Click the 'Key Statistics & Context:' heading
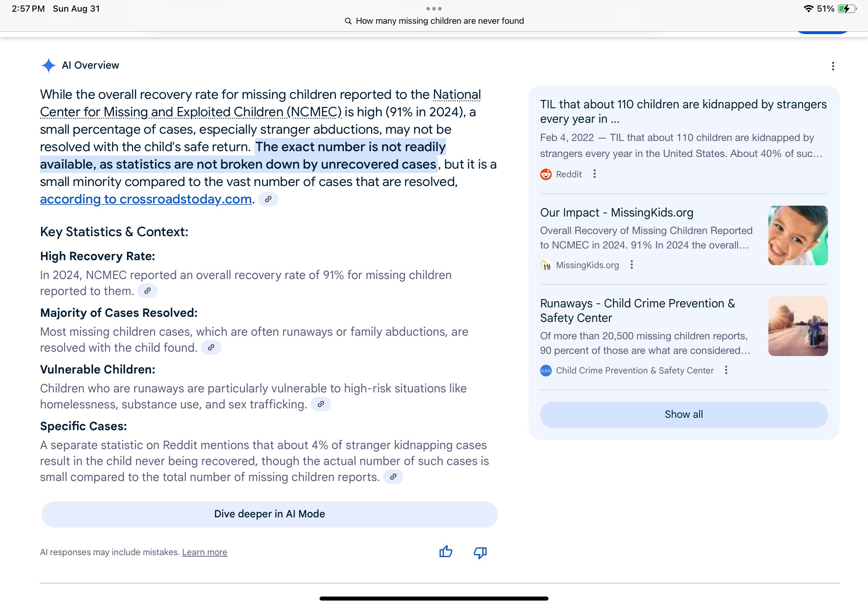This screenshot has height=606, width=868. tap(114, 231)
